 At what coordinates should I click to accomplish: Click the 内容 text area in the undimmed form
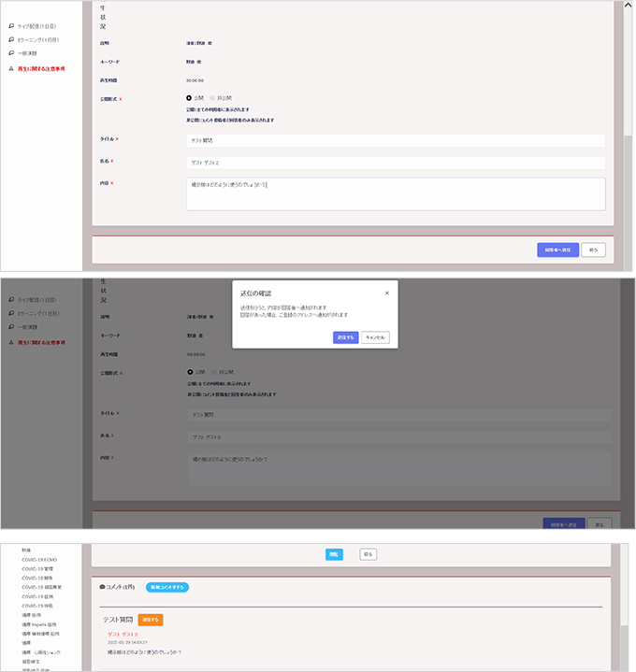[395, 193]
